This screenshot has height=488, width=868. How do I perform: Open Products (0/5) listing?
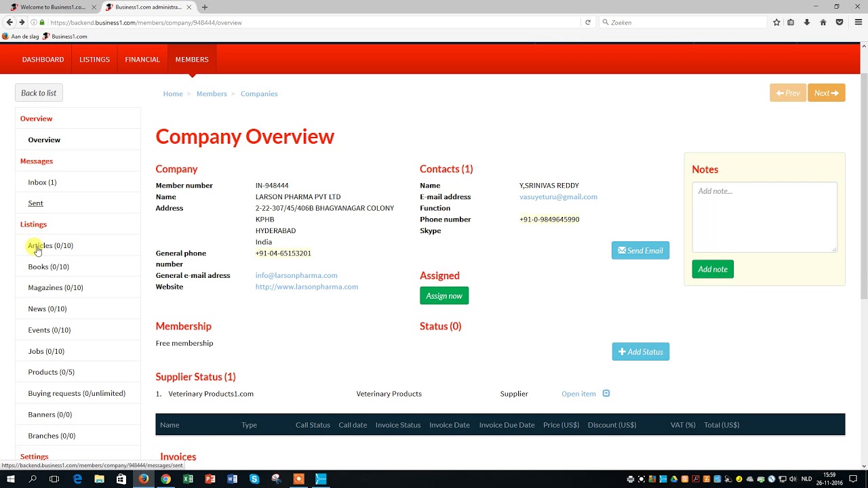[x=52, y=372]
